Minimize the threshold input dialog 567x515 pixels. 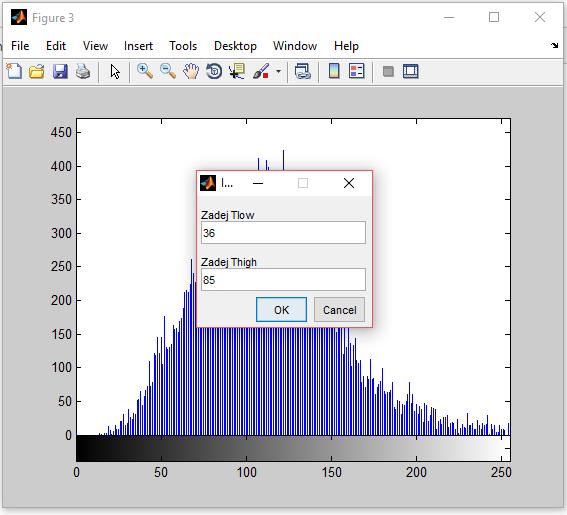[x=258, y=183]
